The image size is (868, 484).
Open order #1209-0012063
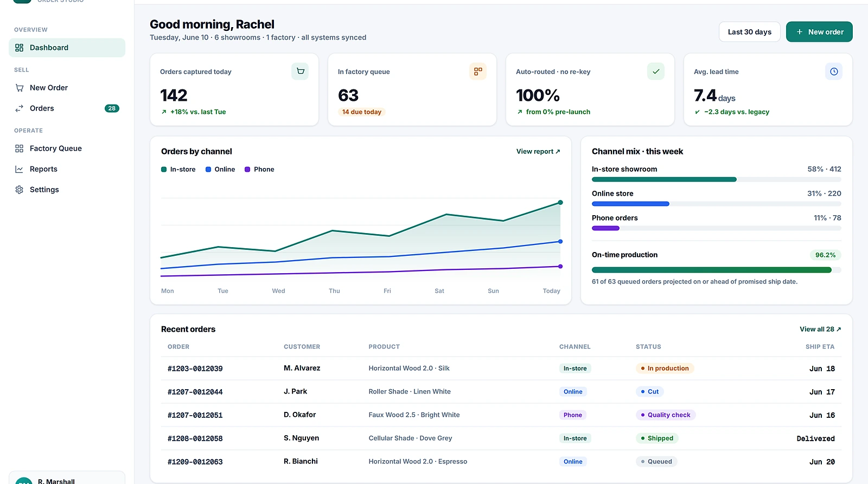(195, 462)
